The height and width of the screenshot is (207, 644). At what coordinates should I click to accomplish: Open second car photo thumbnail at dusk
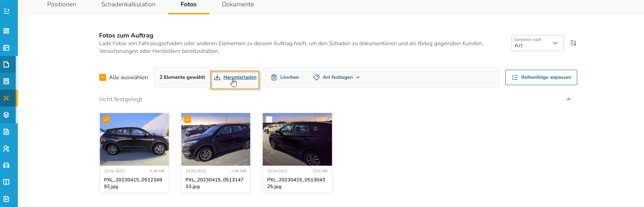click(216, 139)
